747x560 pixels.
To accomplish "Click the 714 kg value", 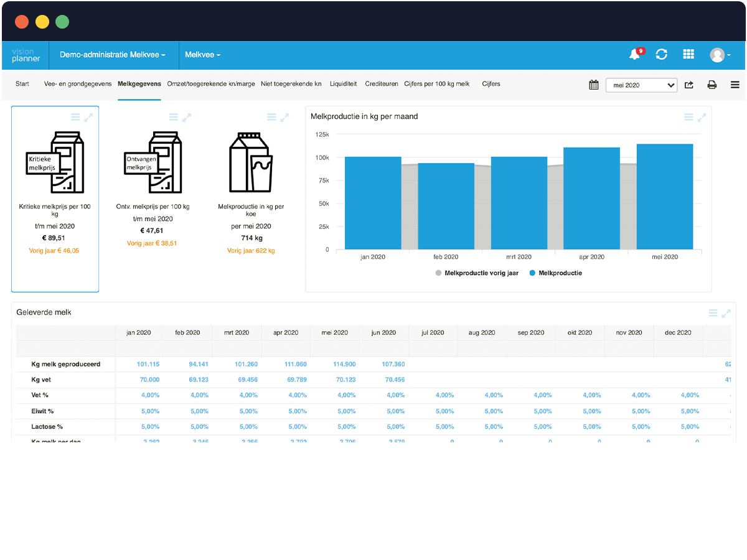I will point(251,238).
